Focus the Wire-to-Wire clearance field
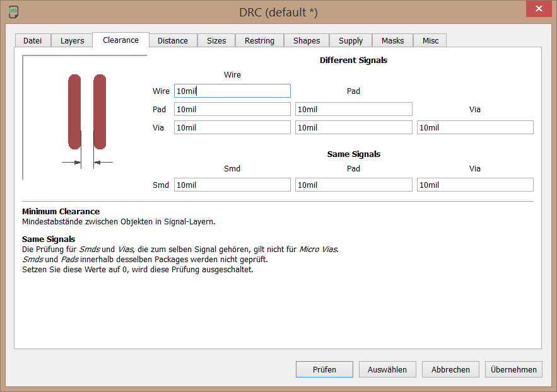Screen dimensions: 557x392 tap(232, 91)
